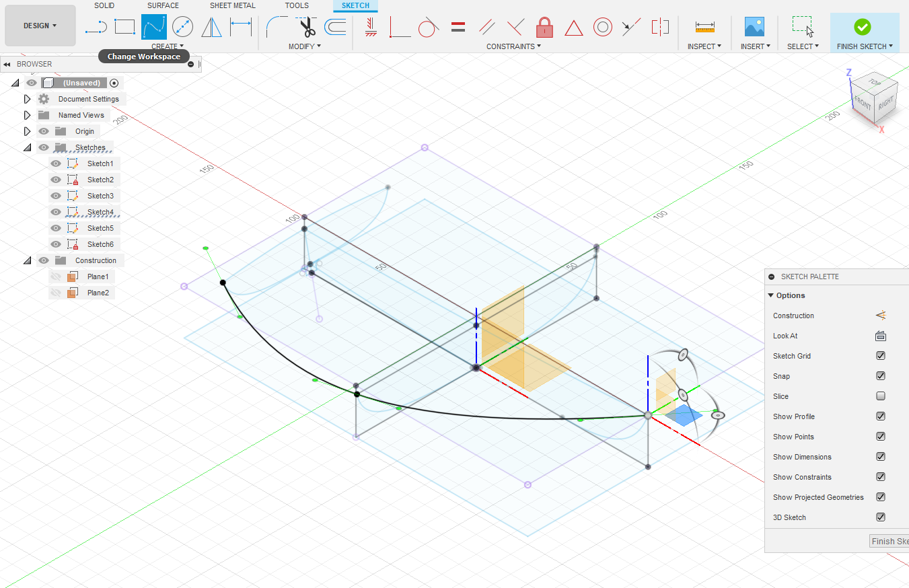Toggle the Show Constraints checkbox

pos(881,477)
